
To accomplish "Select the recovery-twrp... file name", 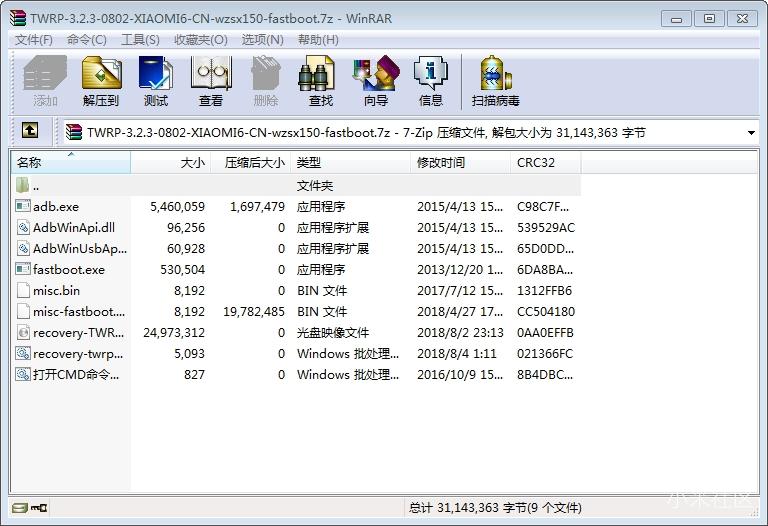I will pos(78,354).
